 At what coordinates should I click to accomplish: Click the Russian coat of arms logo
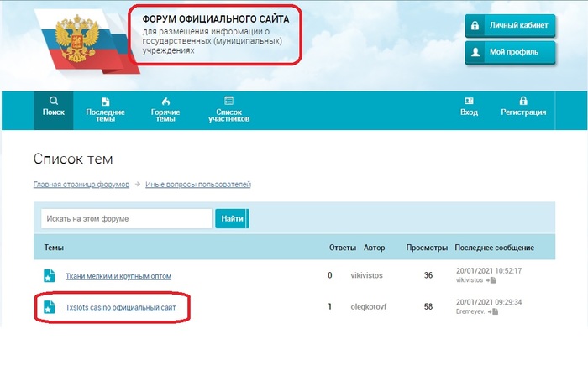click(x=71, y=43)
